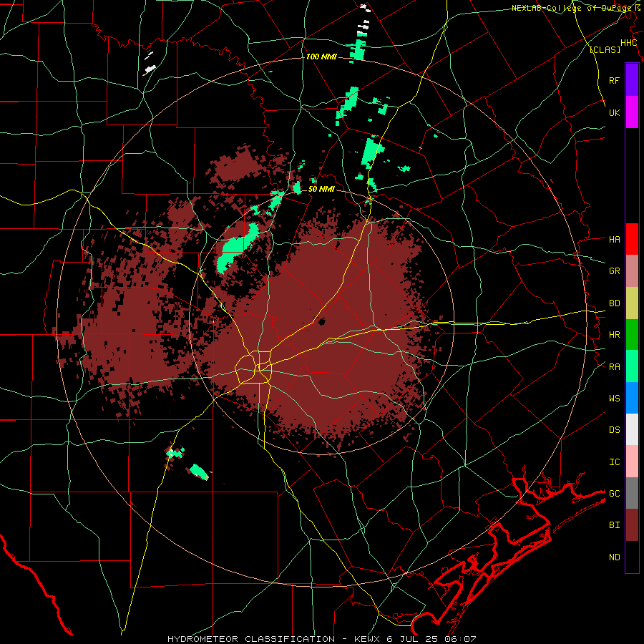Click the GR pink-brown legend swatch
The image size is (644, 644).
tap(632, 271)
